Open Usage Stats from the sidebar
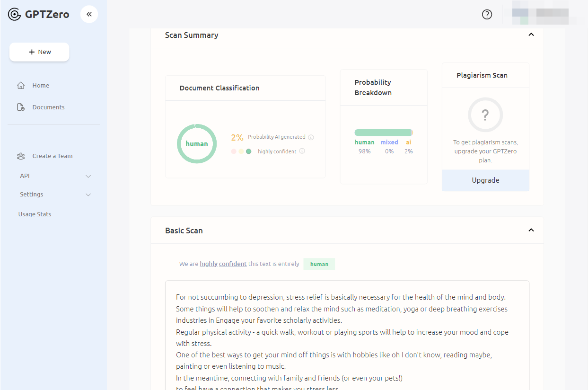 (35, 214)
